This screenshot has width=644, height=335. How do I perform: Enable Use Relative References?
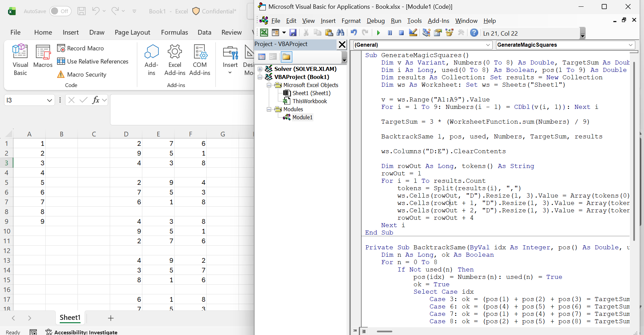[x=93, y=61]
